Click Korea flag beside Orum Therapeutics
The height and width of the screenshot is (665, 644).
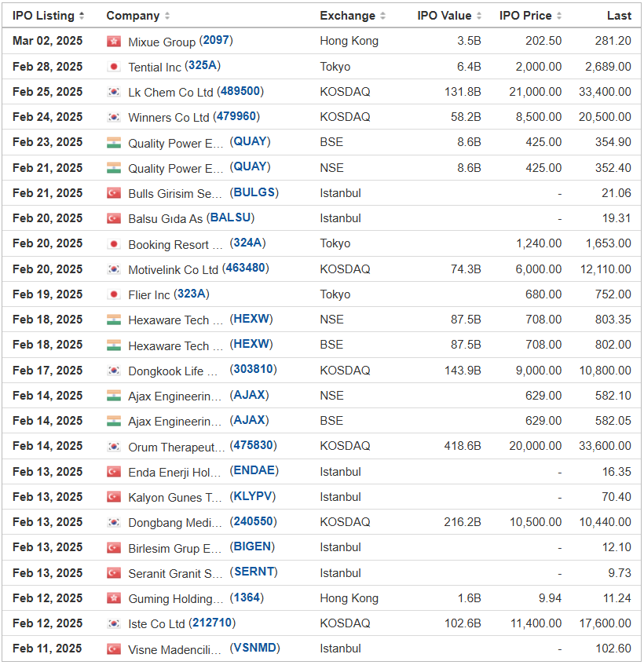114,446
